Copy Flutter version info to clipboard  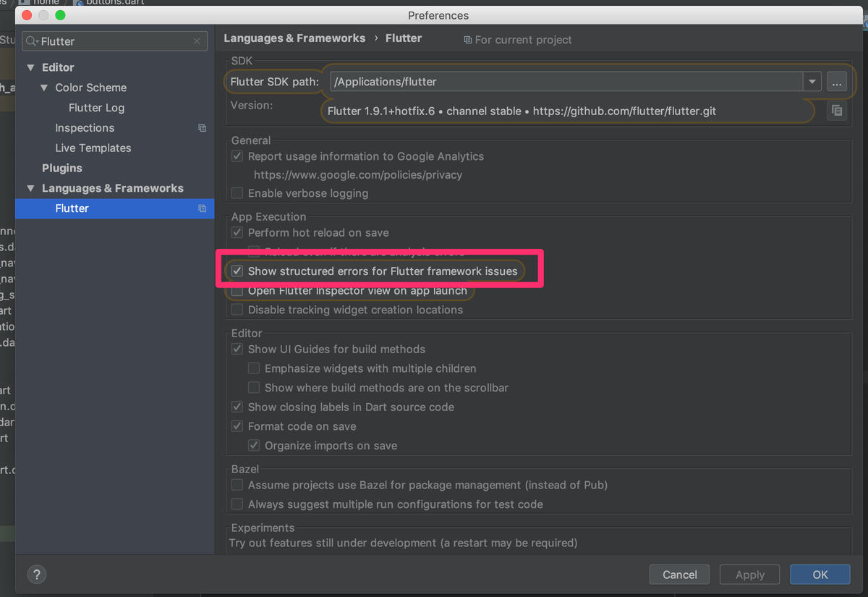coord(836,111)
